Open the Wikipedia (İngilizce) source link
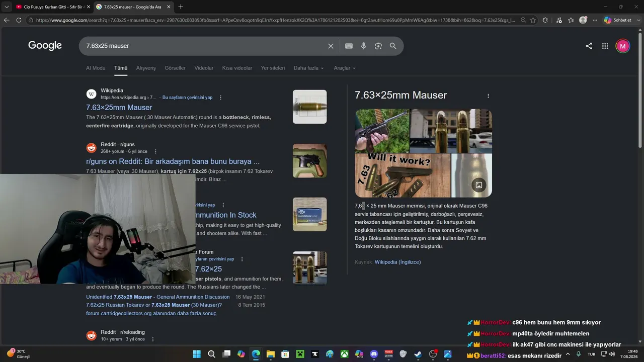644x362 pixels. pyautogui.click(x=397, y=262)
